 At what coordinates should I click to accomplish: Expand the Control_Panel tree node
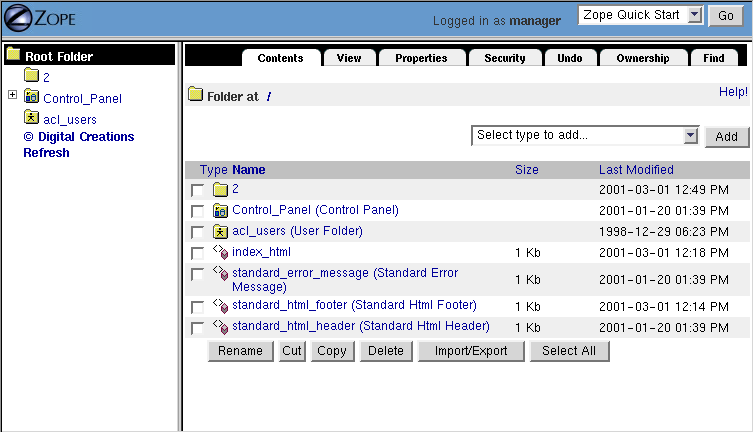[x=12, y=96]
